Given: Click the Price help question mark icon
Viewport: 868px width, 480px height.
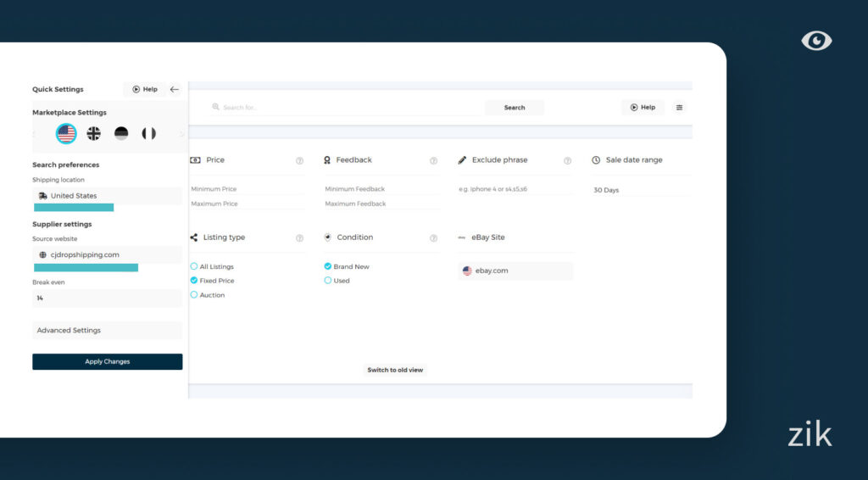Looking at the screenshot, I should pyautogui.click(x=299, y=160).
